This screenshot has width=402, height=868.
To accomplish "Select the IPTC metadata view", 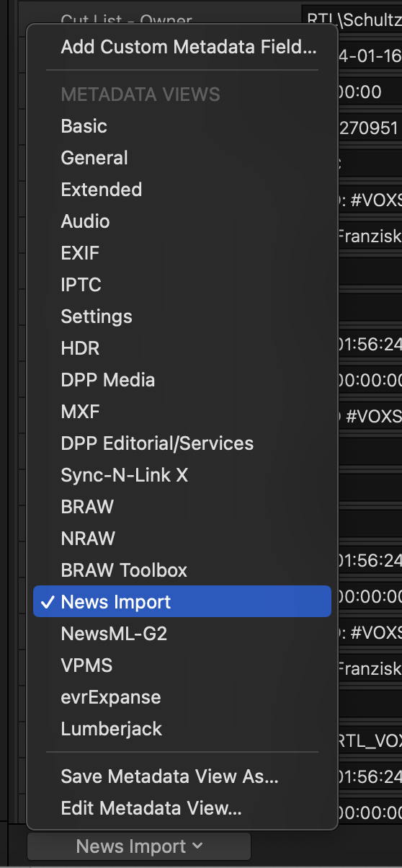I will click(x=182, y=285).
